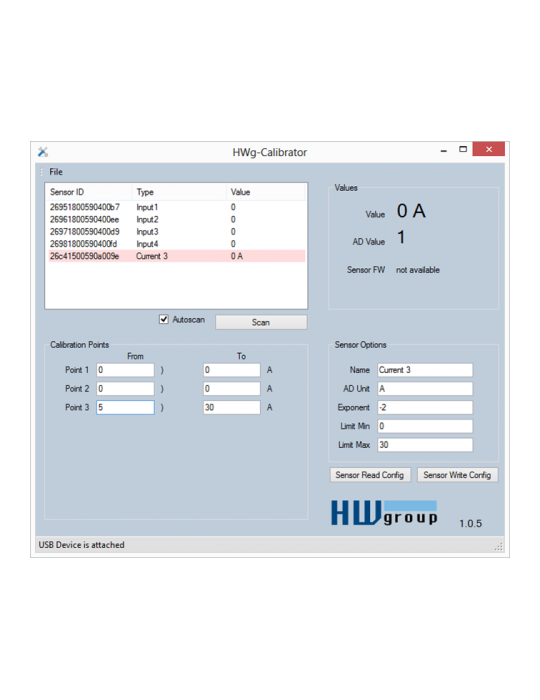Minimize the HWg-Calibrator window
Screen dimensions: 540x700
[x=444, y=151]
